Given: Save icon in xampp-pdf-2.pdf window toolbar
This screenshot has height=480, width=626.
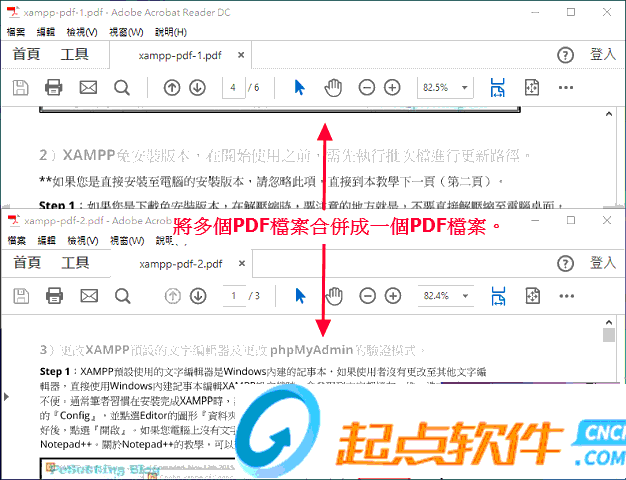Looking at the screenshot, I should 21,296.
